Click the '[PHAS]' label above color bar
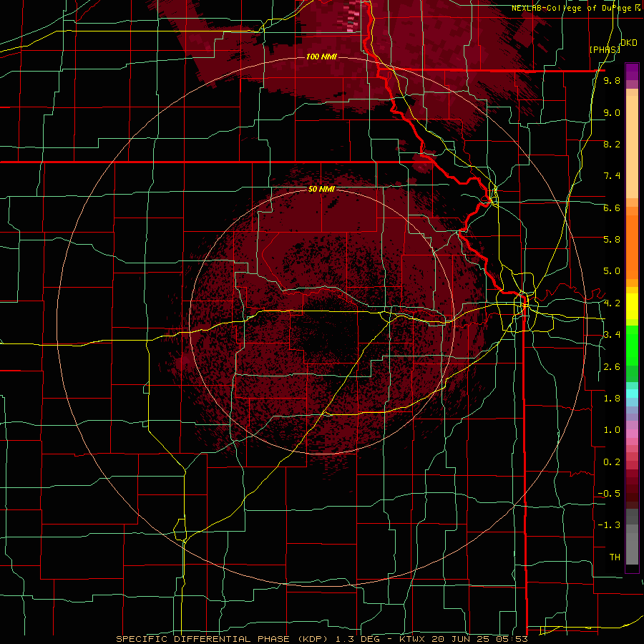The height and width of the screenshot is (644, 644). point(605,49)
